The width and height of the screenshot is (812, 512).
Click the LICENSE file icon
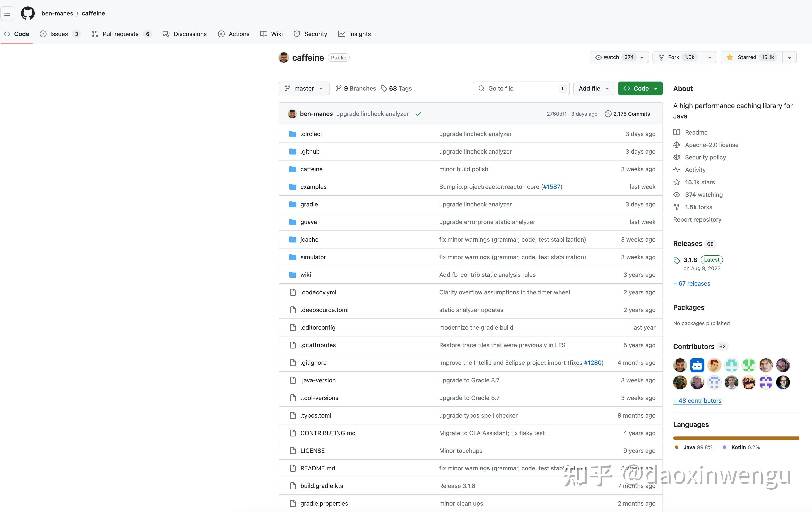click(x=293, y=451)
